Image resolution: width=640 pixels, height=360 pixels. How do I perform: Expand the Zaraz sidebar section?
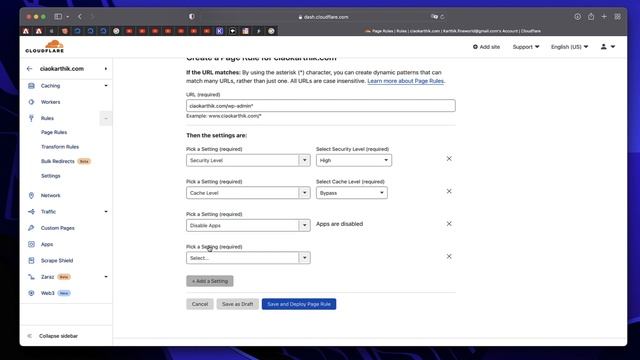click(106, 277)
